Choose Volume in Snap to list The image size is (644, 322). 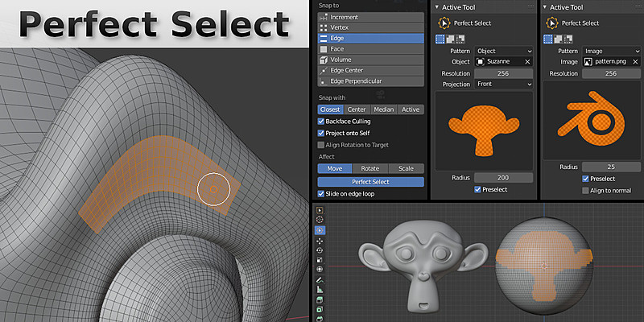pyautogui.click(x=371, y=60)
